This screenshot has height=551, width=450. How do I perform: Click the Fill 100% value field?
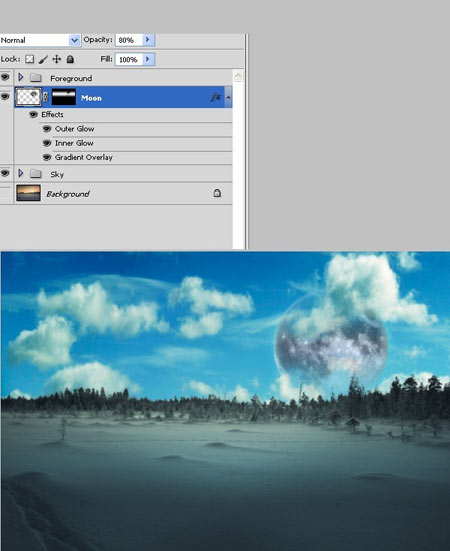point(129,59)
